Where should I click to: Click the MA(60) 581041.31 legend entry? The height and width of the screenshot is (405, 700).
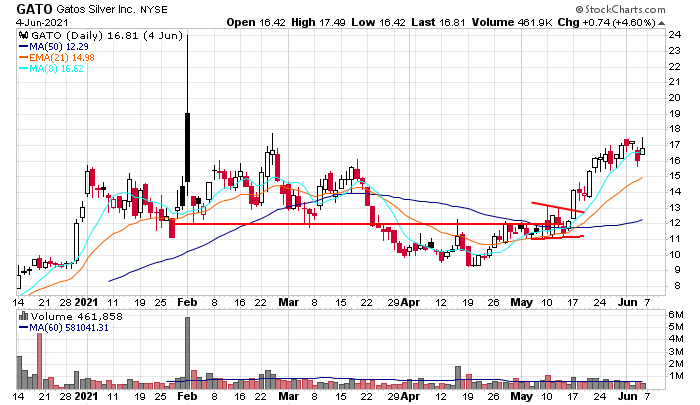click(69, 328)
